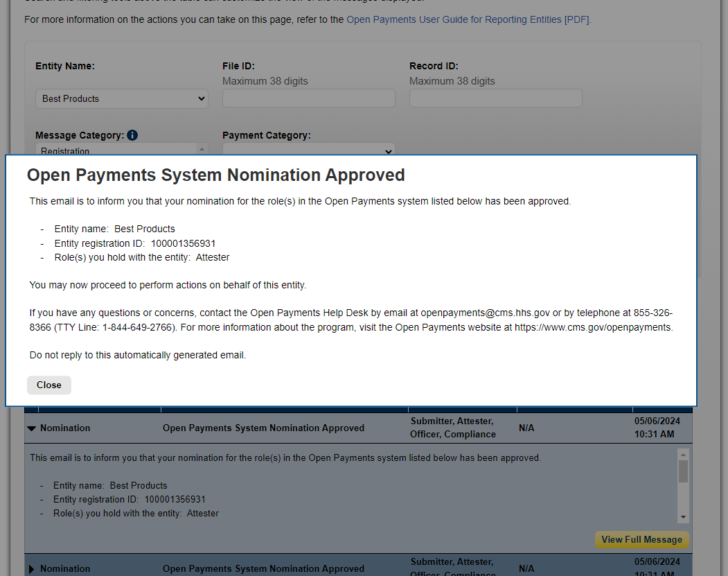Viewport: 728px width, 576px height.
Task: Click Entity name Best Products line in dialog
Action: [x=115, y=229]
